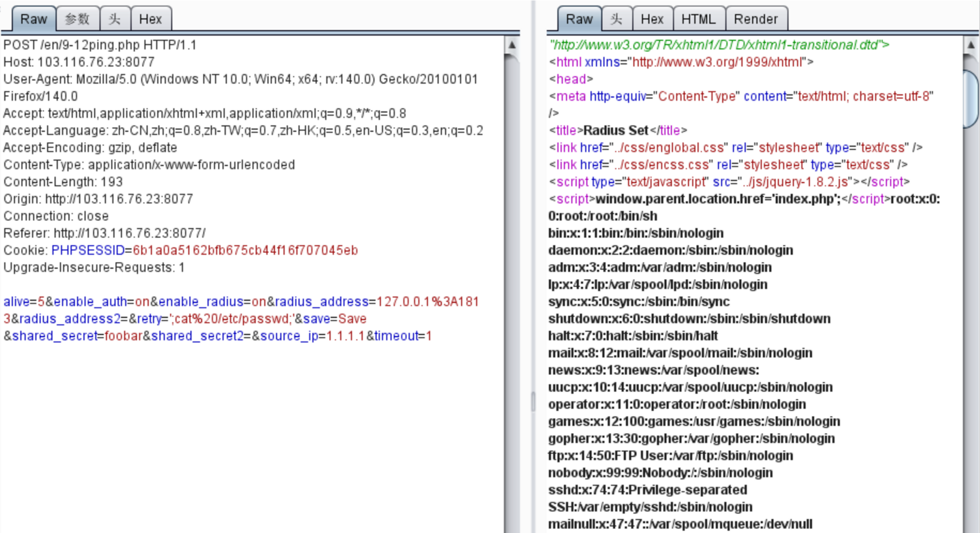Image resolution: width=980 pixels, height=533 pixels.
Task: Click the response pane scrollbar thumb
Action: tap(971, 99)
